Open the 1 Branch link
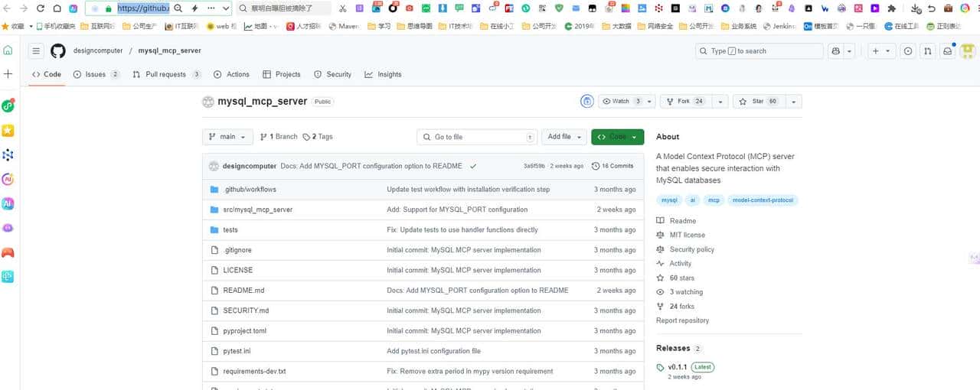The image size is (980, 390). tap(279, 137)
